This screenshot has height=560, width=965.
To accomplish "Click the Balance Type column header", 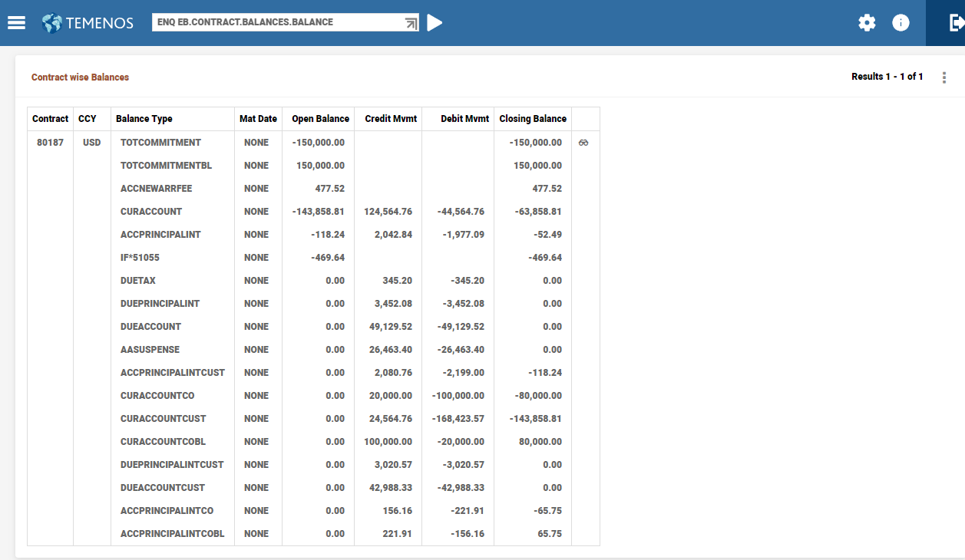I will pyautogui.click(x=144, y=119).
